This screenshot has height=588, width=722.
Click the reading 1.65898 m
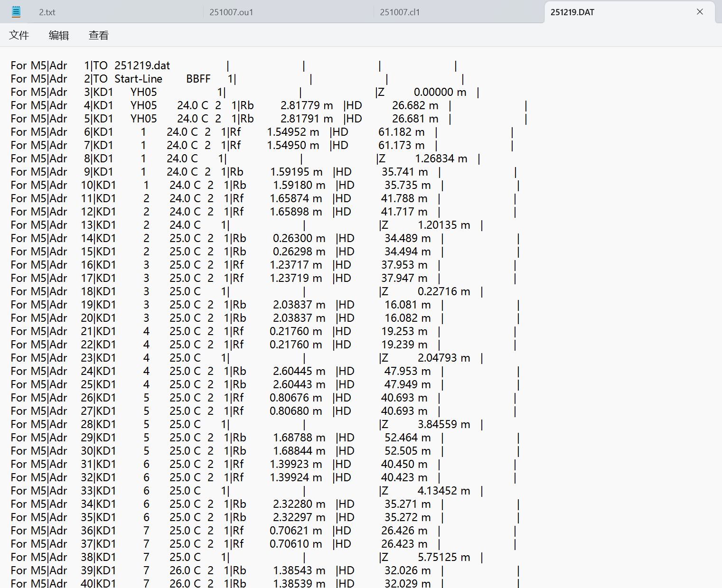click(x=296, y=212)
